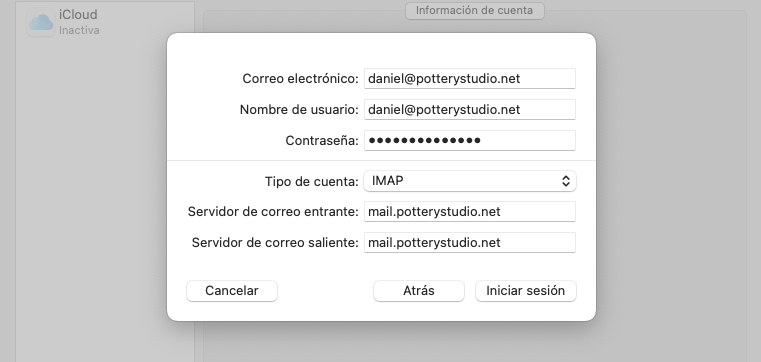
Task: Go back using the Atrás button
Action: click(x=418, y=291)
